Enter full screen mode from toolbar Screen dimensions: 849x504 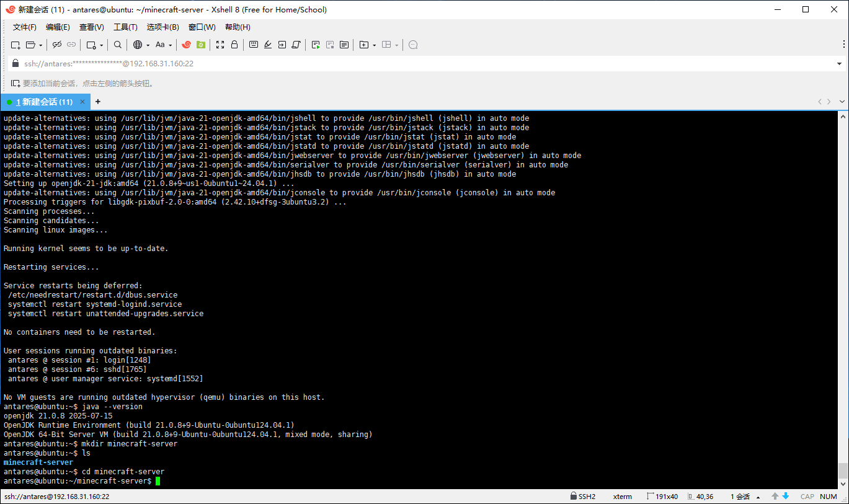[220, 45]
